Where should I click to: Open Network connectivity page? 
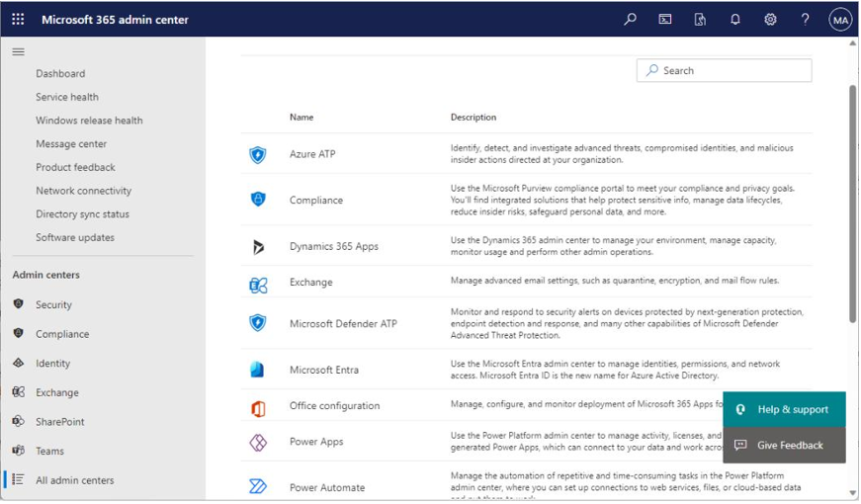pos(83,191)
